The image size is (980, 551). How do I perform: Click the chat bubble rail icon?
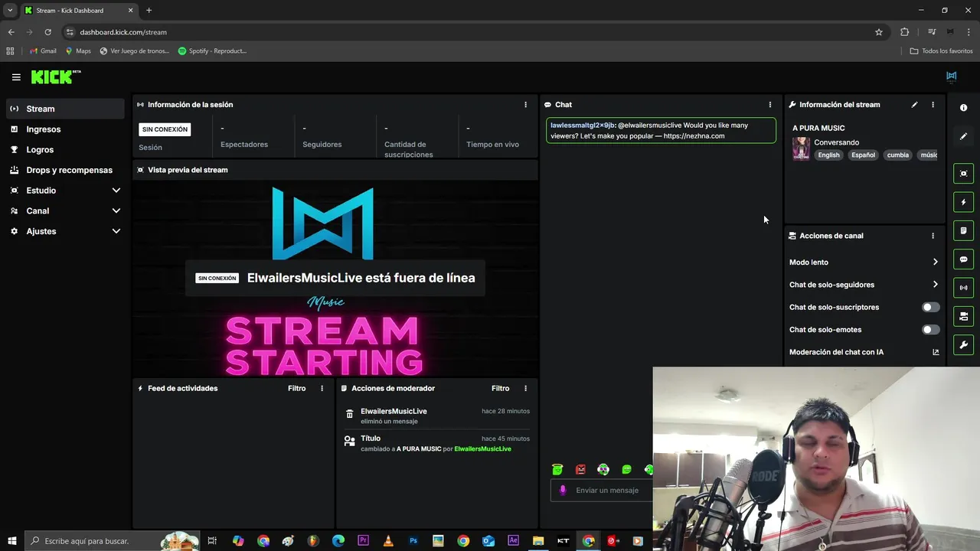tap(963, 259)
